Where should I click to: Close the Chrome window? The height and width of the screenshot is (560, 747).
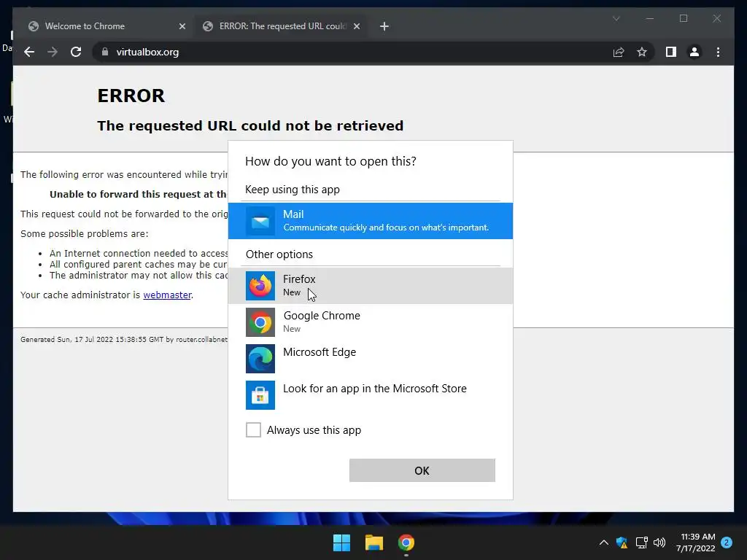tap(716, 18)
